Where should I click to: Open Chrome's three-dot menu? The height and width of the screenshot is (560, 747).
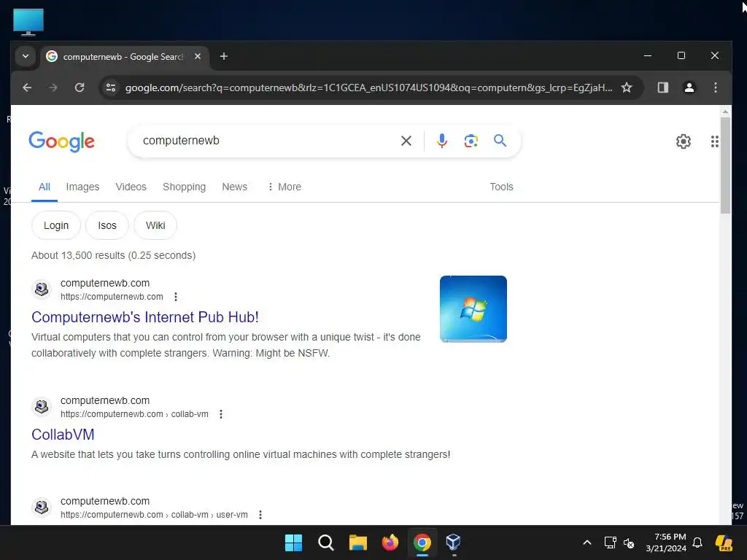click(x=715, y=87)
